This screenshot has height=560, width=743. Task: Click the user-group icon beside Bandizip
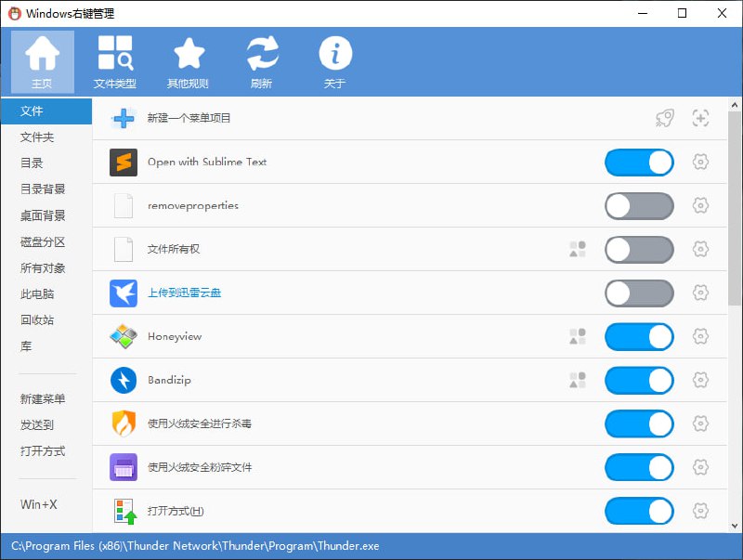pos(578,380)
